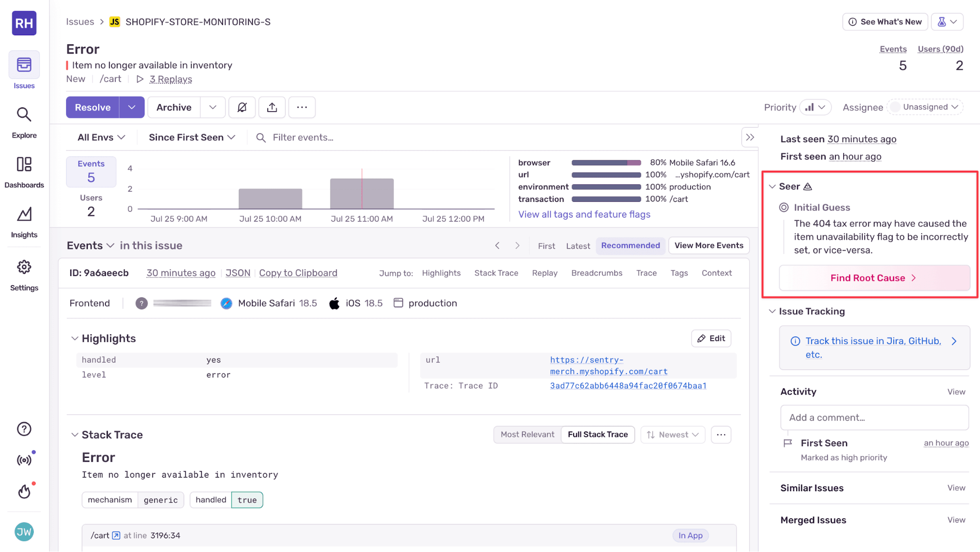Open the more actions ellipsis menu
The image size is (980, 552).
[302, 107]
